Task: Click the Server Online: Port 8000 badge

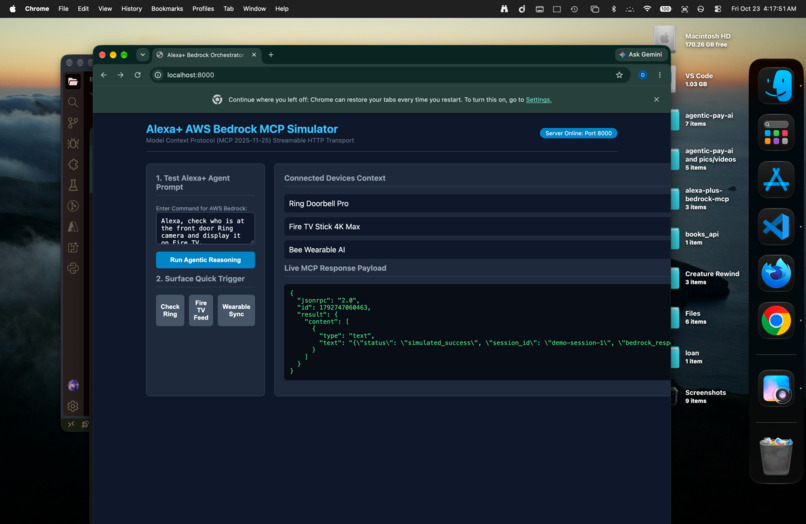Action: (x=578, y=133)
